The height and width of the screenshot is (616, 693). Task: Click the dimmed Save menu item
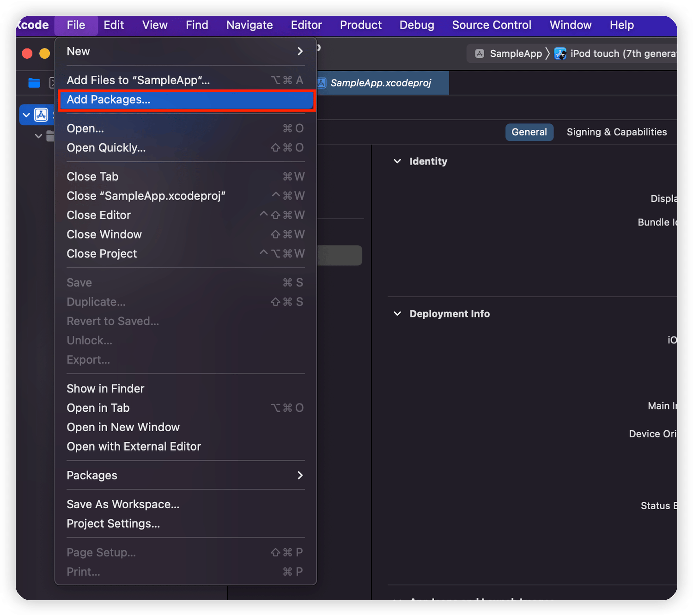[186, 283]
